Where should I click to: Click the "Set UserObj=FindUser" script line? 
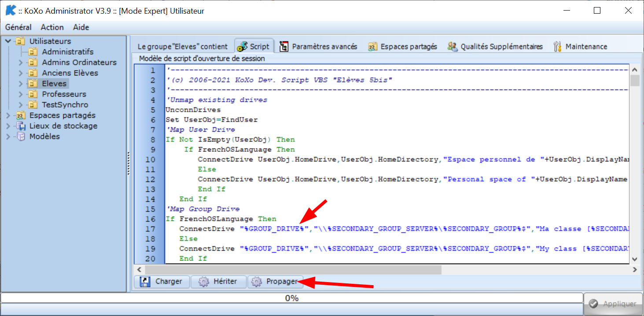pyautogui.click(x=212, y=120)
